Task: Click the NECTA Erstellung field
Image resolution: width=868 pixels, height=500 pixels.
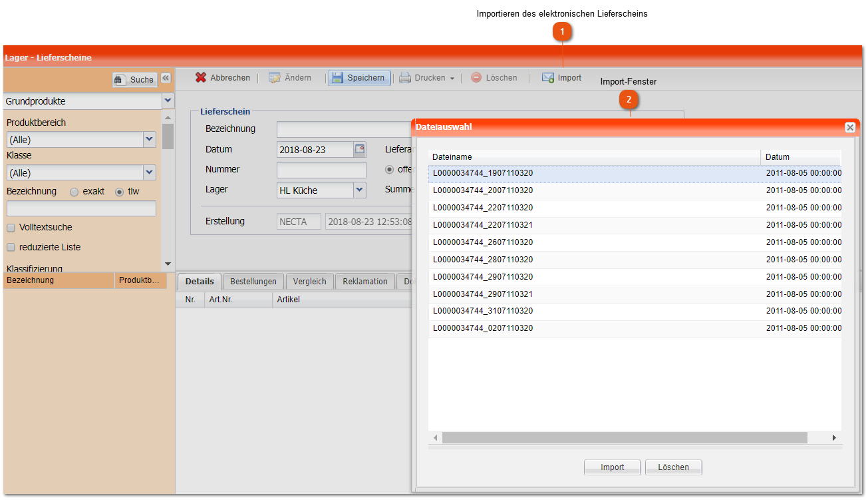Action: point(299,222)
